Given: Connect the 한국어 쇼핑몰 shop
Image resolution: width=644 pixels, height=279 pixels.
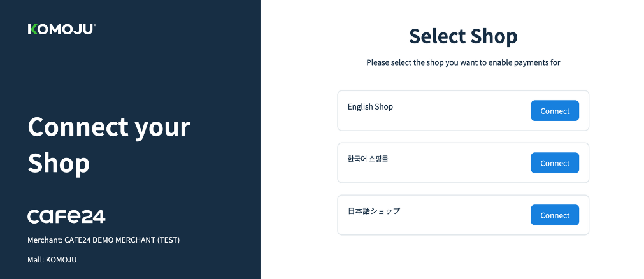Looking at the screenshot, I should [x=554, y=163].
